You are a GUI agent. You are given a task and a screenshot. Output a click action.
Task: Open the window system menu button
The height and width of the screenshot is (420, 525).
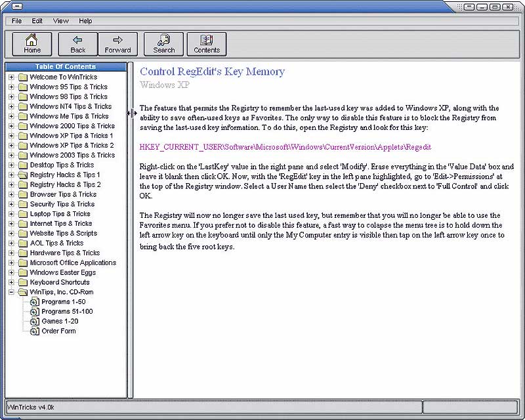point(17,6)
